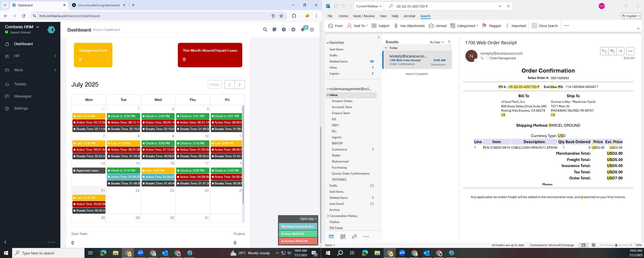Switch to the oms.vcloudtech.org browser tab

(98, 5)
